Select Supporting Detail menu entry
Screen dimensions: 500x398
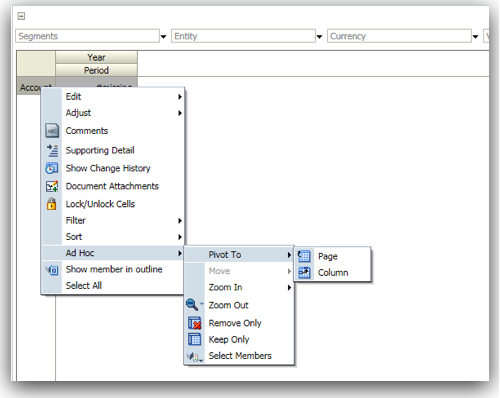coord(113,150)
